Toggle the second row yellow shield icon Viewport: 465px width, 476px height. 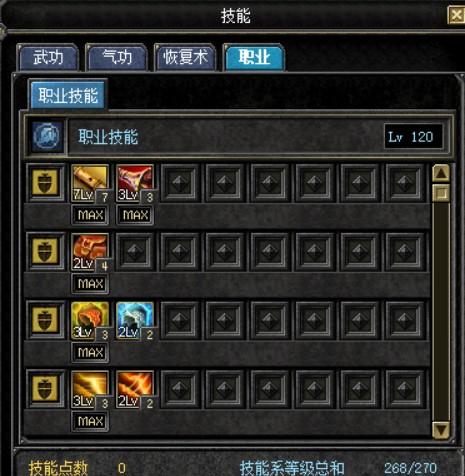(46, 251)
